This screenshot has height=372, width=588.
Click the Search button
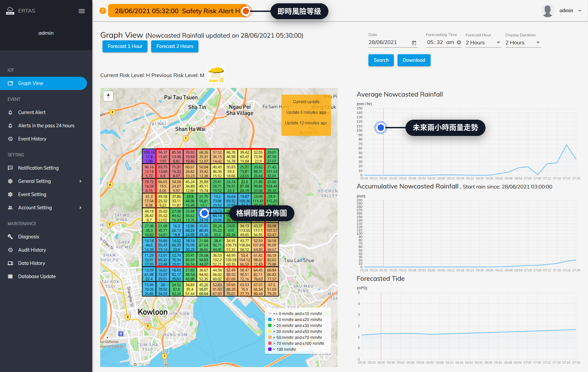(381, 60)
